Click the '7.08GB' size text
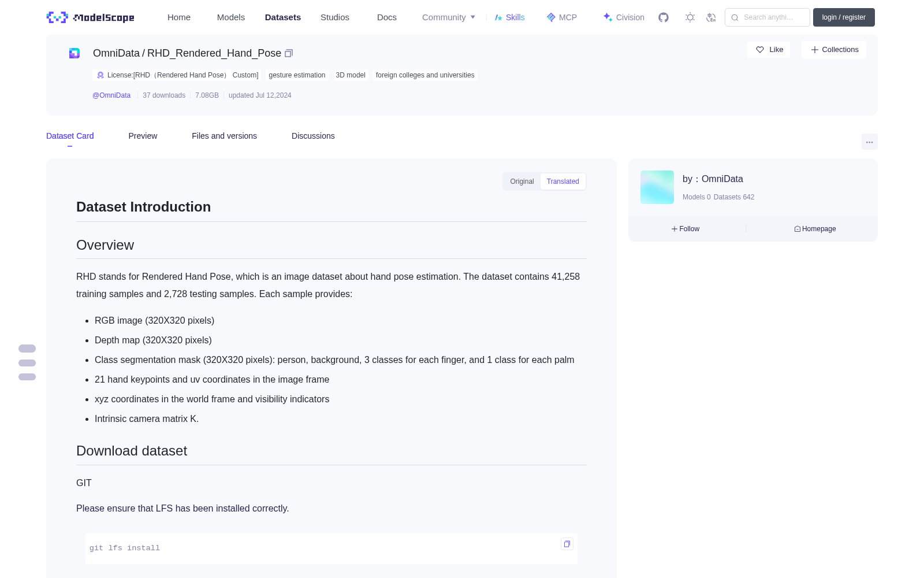 [207, 95]
